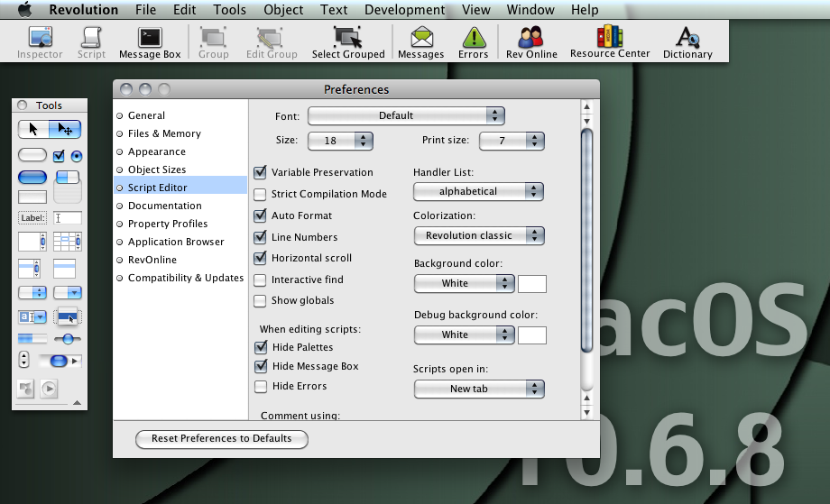The width and height of the screenshot is (830, 504).
Task: Click Reset Preferences to Defaults button
Action: (222, 439)
